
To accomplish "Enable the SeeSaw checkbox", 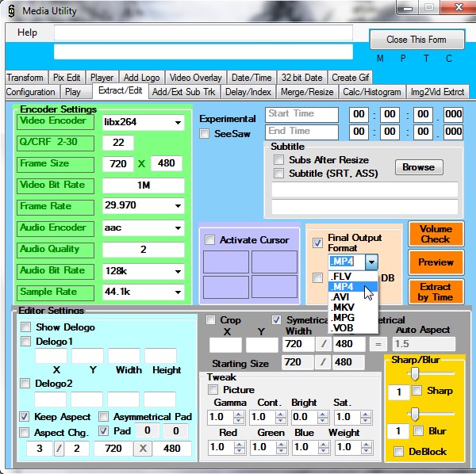I will pyautogui.click(x=205, y=134).
